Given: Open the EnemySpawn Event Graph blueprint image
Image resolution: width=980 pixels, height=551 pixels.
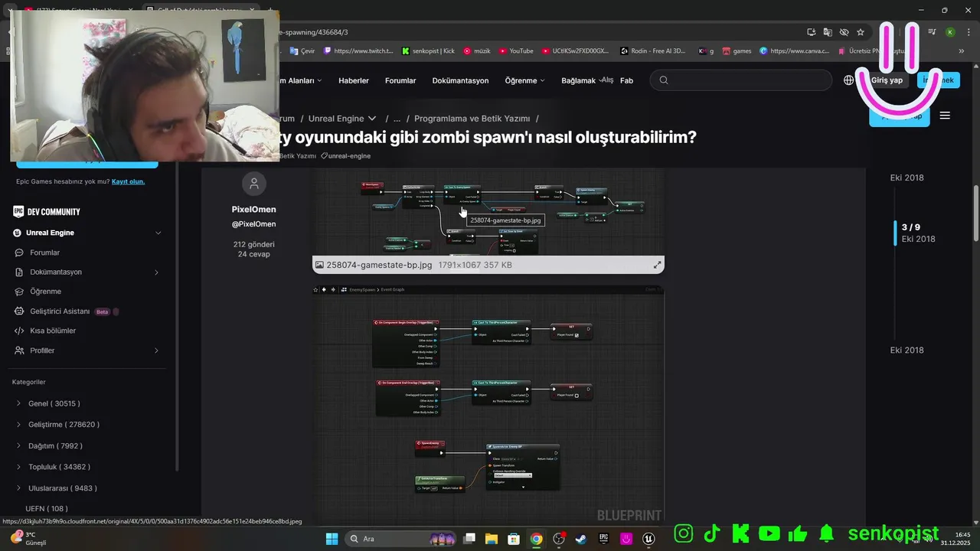Looking at the screenshot, I should click(488, 405).
